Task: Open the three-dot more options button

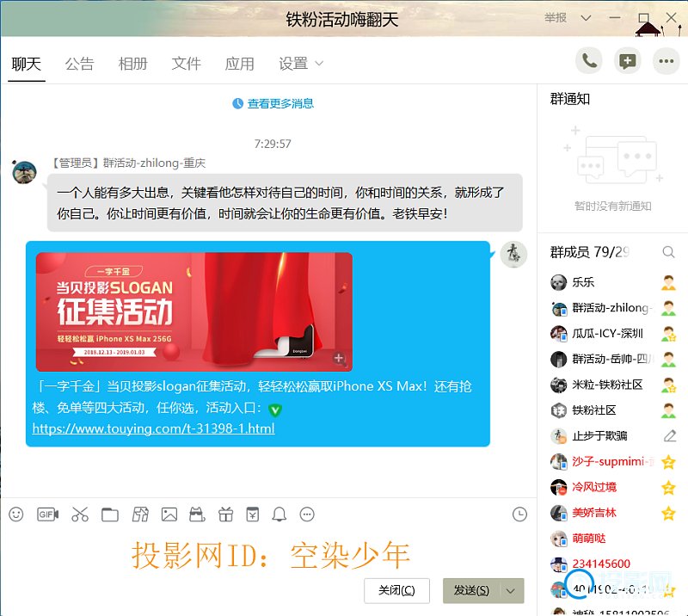Action: click(666, 61)
